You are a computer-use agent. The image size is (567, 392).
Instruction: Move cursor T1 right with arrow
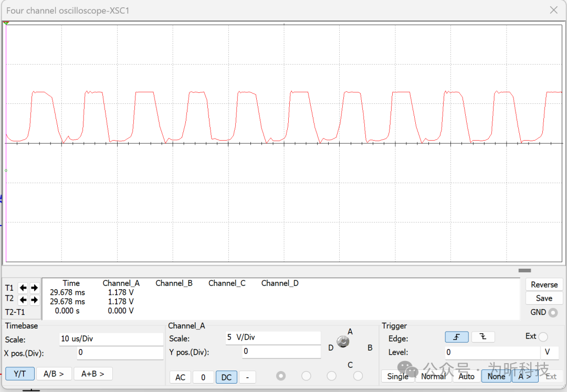34,288
